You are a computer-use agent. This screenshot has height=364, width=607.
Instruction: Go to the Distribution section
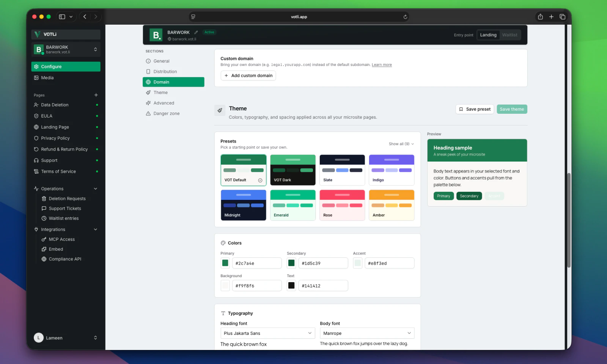click(x=173, y=72)
